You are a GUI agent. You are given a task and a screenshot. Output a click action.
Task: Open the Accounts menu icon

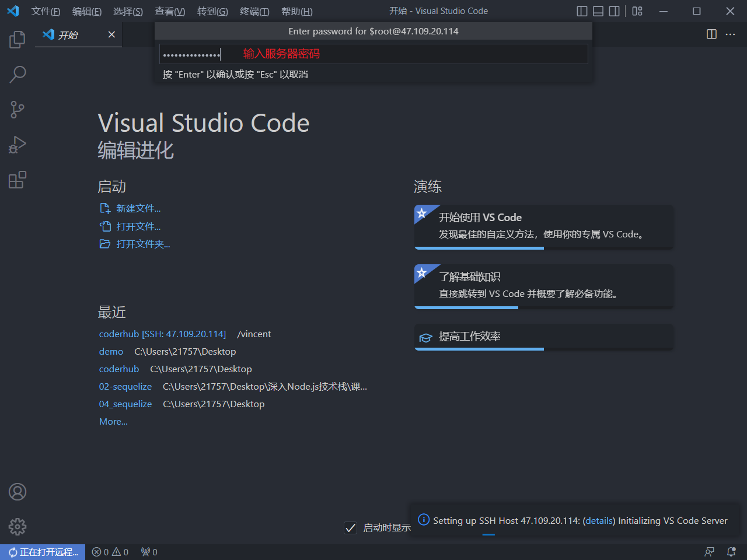(x=18, y=492)
